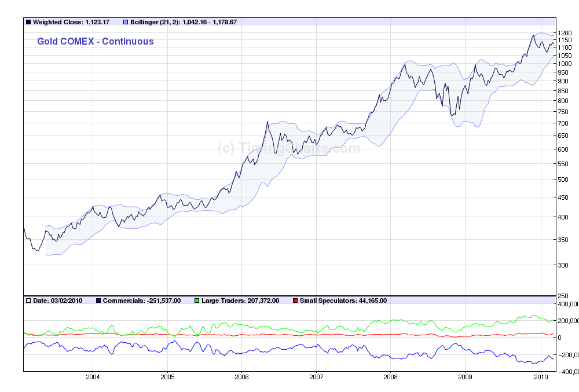Image resolution: width=579 pixels, height=392 pixels.
Task: Click the 2010 year label on the x-axis
Action: (541, 377)
